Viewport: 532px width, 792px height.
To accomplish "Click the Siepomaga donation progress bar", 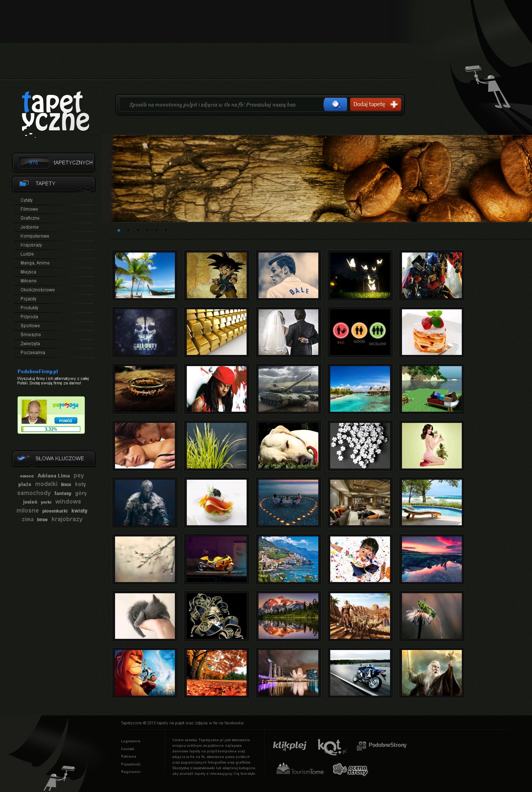I will point(51,429).
